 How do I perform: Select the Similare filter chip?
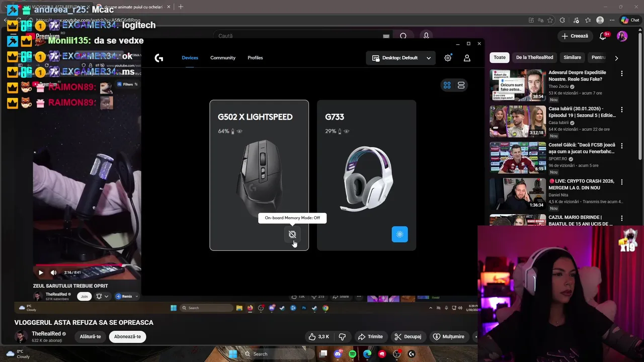click(x=572, y=57)
